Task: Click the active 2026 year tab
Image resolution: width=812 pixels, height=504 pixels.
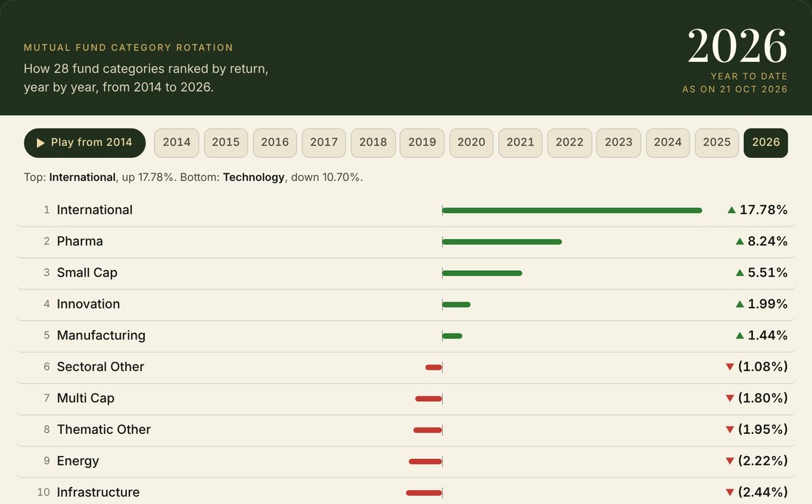Action: pos(766,143)
